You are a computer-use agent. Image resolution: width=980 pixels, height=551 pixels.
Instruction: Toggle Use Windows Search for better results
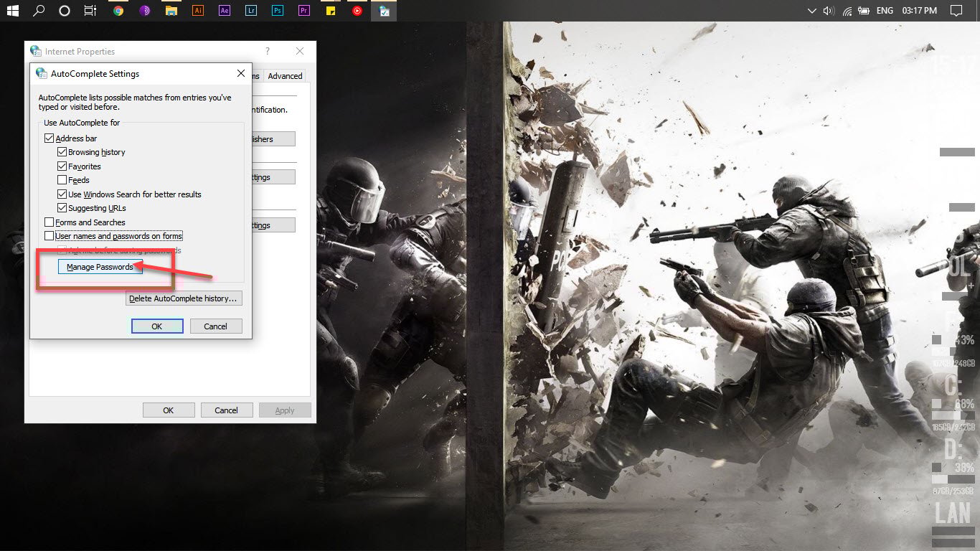coord(62,194)
